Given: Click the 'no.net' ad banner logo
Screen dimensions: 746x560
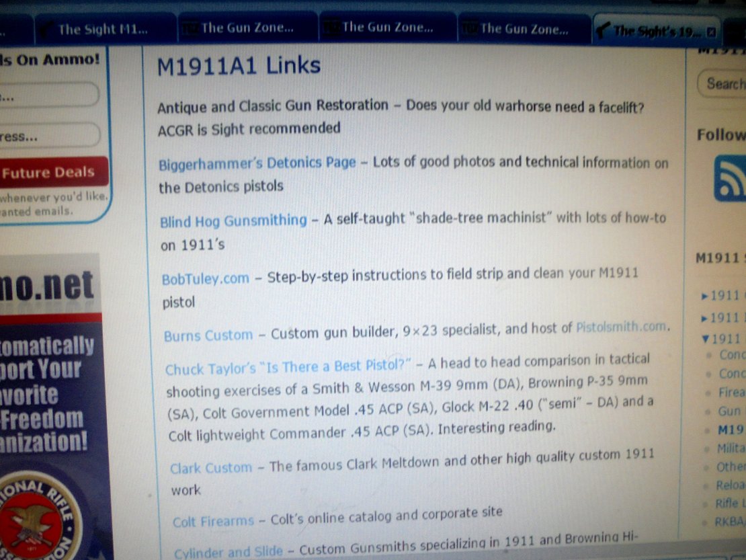Looking at the screenshot, I should click(46, 286).
